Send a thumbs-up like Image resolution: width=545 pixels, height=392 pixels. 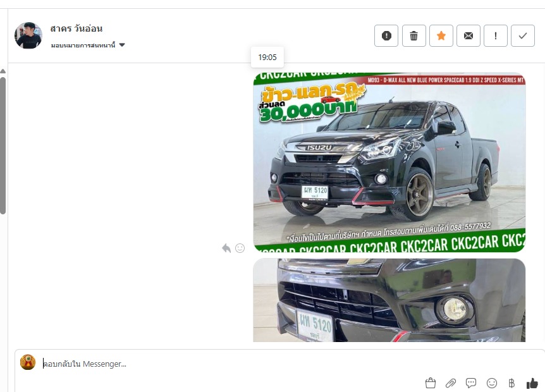(x=532, y=383)
